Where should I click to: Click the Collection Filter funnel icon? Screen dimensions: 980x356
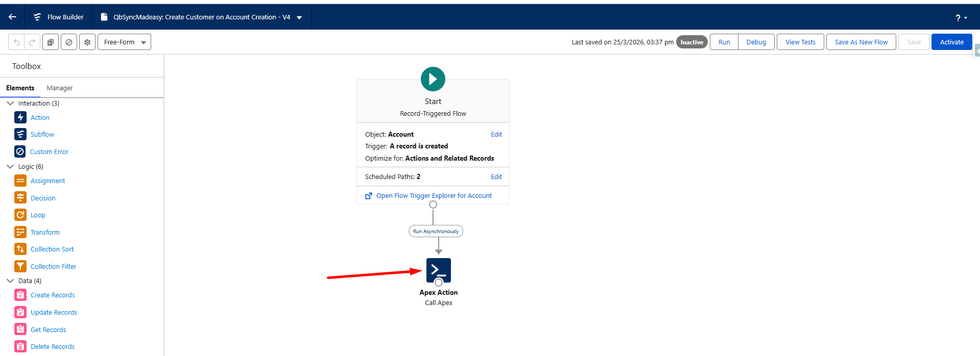(x=20, y=266)
